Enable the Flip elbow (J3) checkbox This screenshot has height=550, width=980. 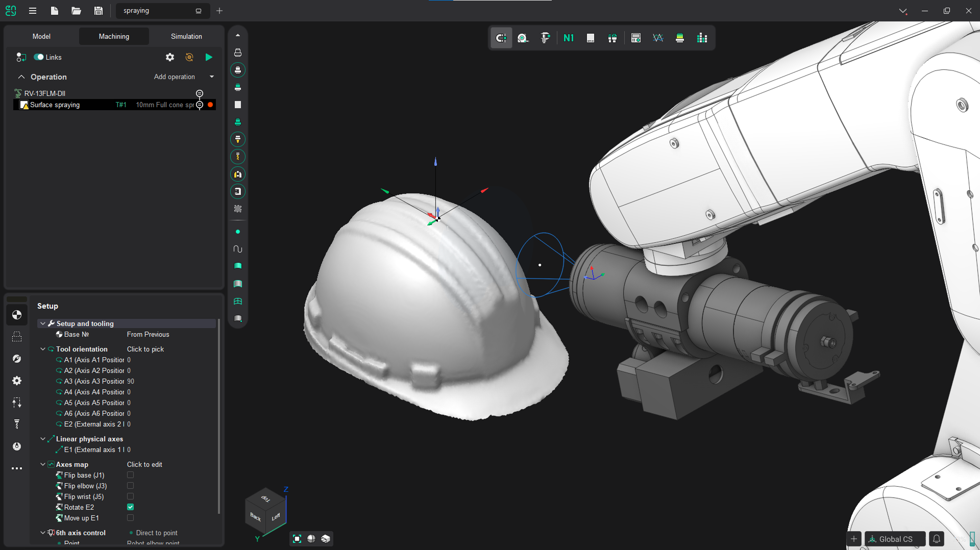click(130, 486)
